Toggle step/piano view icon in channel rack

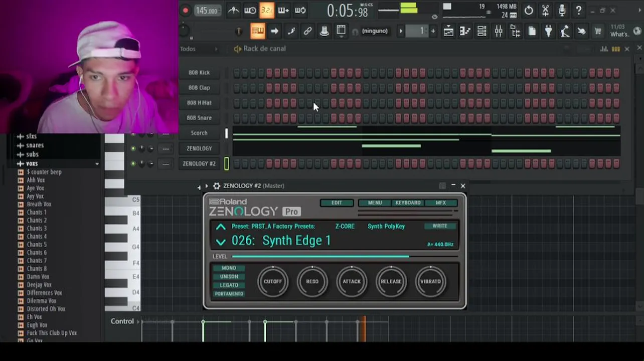(x=615, y=49)
